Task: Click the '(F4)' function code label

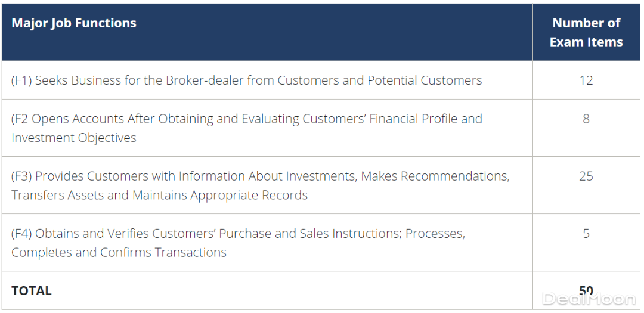Action: point(21,234)
